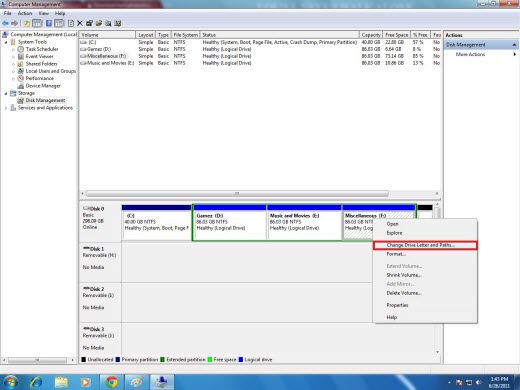Click the Help toolbar icon
The image size is (520, 390).
tap(49, 23)
